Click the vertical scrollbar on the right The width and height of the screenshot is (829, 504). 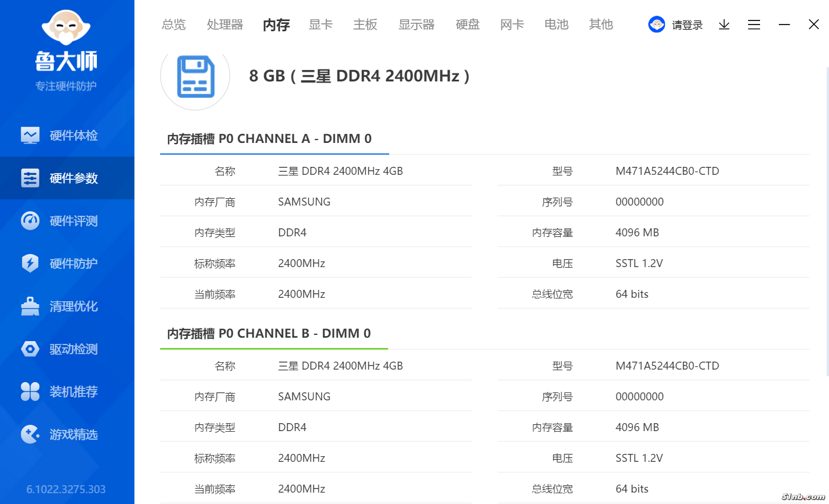tap(827, 221)
